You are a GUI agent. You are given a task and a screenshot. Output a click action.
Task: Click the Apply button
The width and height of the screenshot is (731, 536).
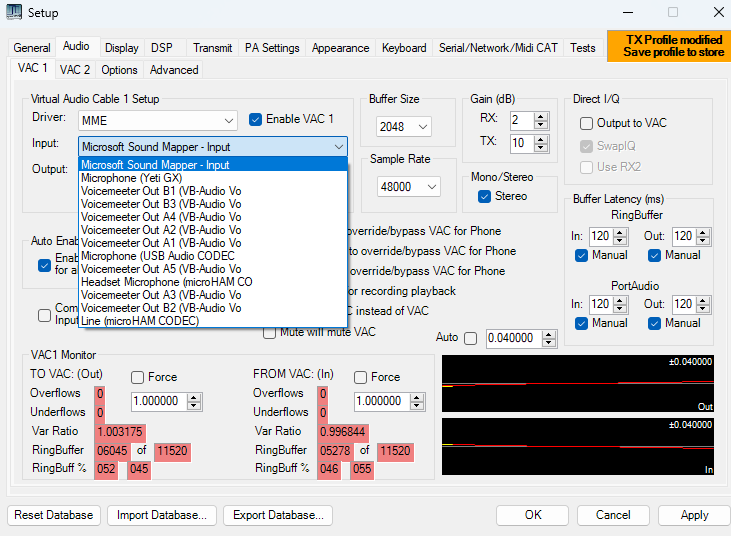coord(694,515)
